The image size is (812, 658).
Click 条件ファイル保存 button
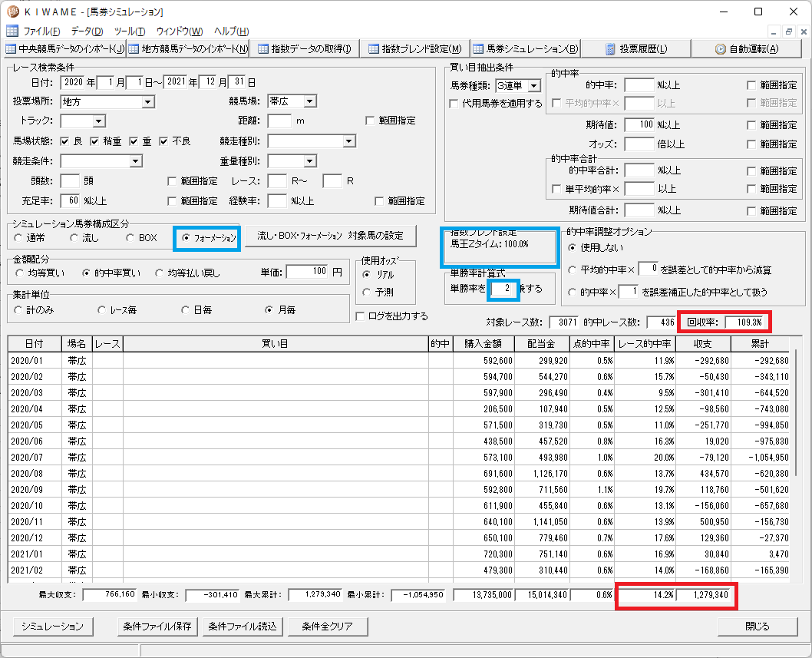point(157,627)
